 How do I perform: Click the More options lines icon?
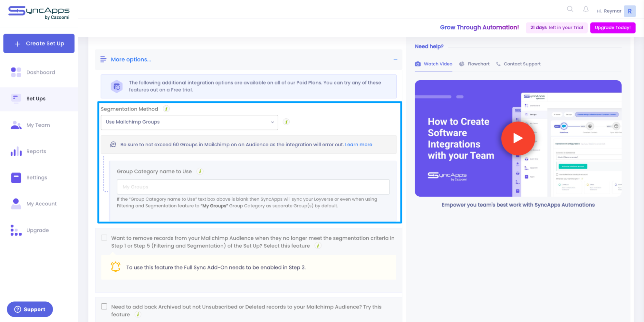[x=103, y=59]
